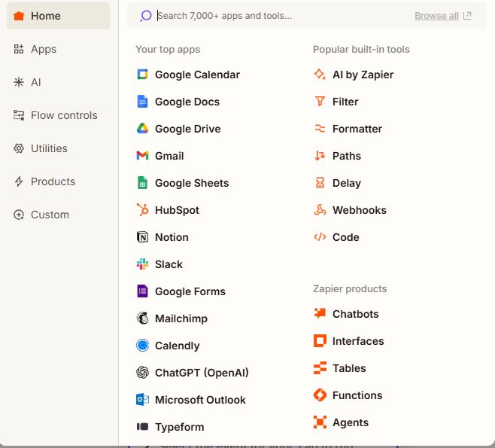
Task: Click the Typeform icon
Action: coord(142,426)
